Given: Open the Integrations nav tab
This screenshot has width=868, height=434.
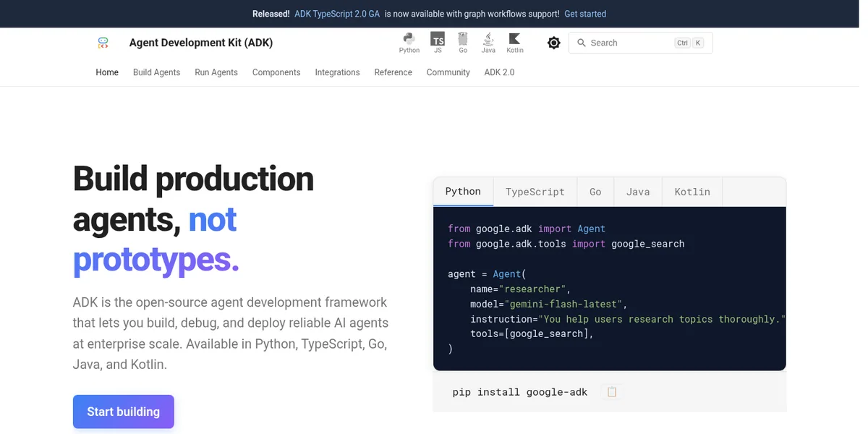Looking at the screenshot, I should pyautogui.click(x=337, y=72).
